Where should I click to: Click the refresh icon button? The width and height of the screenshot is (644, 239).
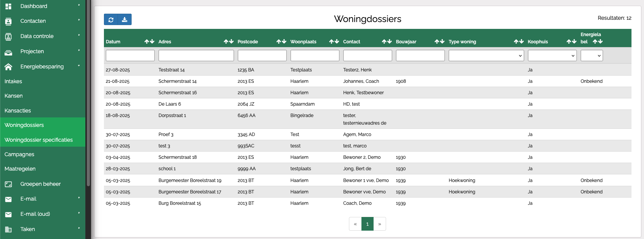111,19
